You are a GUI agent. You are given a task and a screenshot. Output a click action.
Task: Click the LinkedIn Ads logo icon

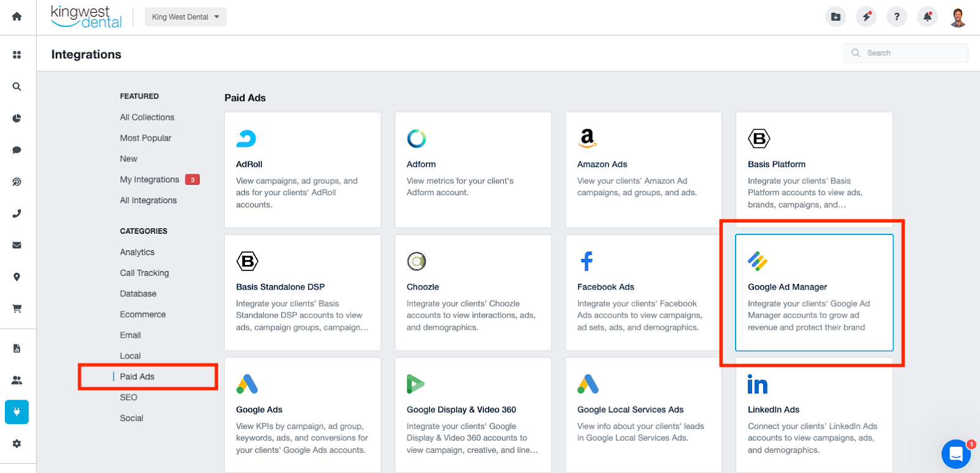pos(758,384)
